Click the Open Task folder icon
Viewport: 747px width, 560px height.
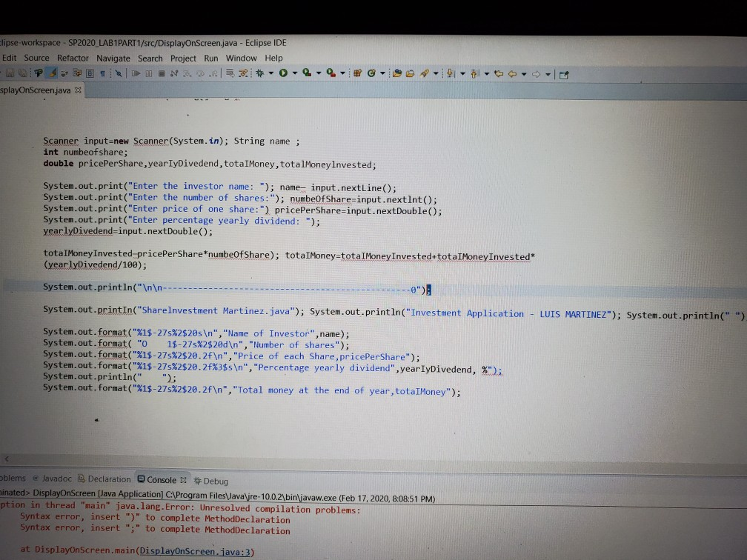point(411,74)
